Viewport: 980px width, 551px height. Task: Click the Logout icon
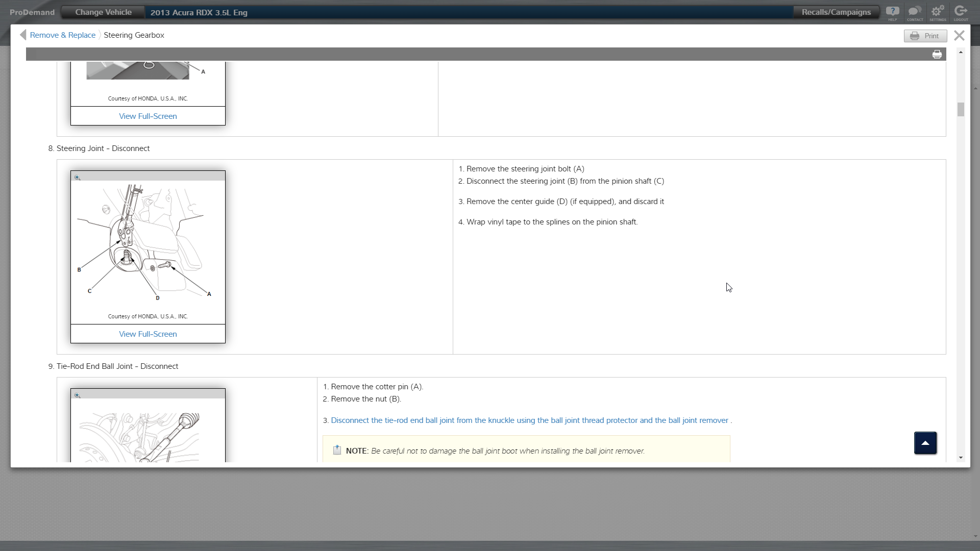961,12
